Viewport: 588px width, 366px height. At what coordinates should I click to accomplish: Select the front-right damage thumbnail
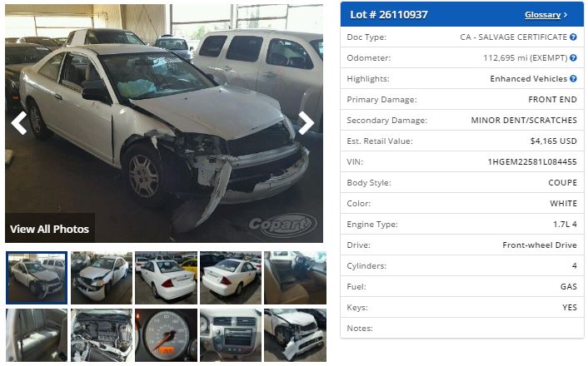click(102, 278)
